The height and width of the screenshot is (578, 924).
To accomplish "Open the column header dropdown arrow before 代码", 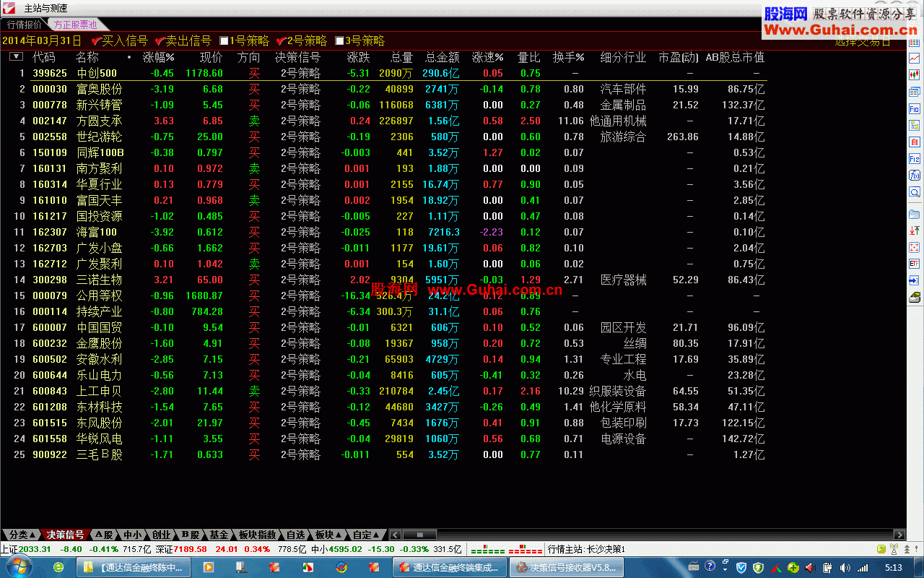I will pyautogui.click(x=16, y=57).
